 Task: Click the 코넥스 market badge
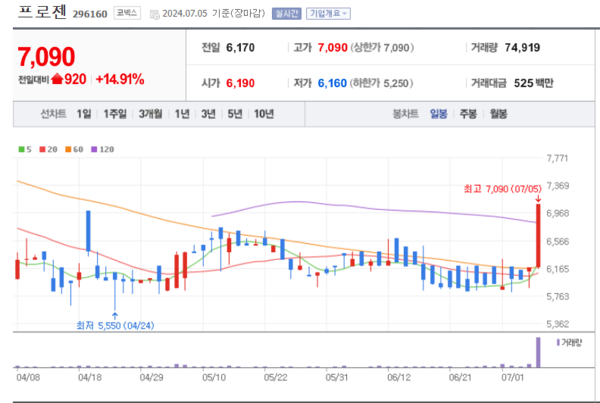tap(127, 14)
